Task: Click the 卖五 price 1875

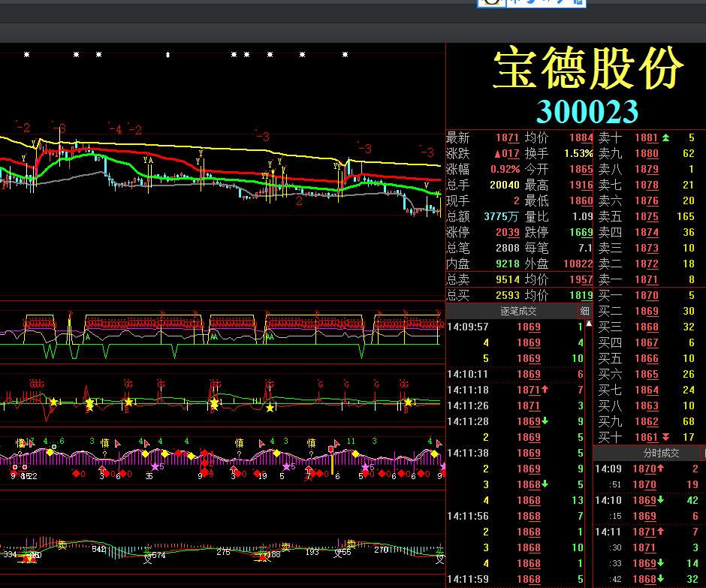Action: pyautogui.click(x=647, y=216)
